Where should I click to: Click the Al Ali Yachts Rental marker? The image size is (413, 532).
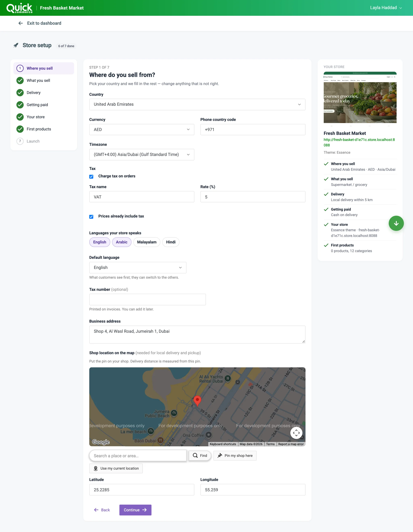(228, 378)
